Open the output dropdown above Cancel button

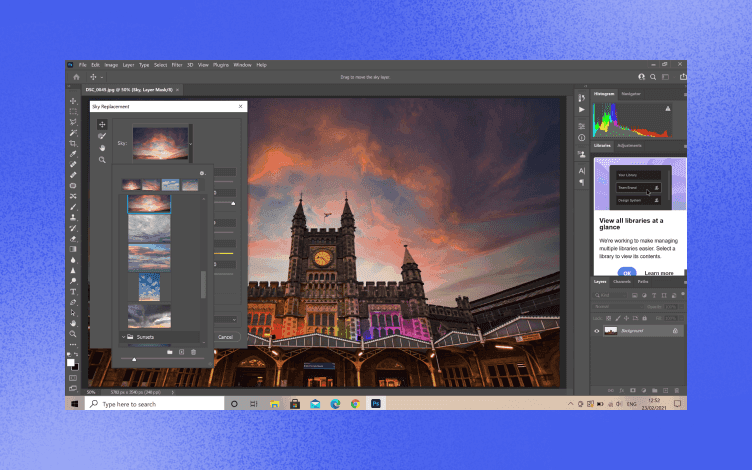(x=226, y=319)
